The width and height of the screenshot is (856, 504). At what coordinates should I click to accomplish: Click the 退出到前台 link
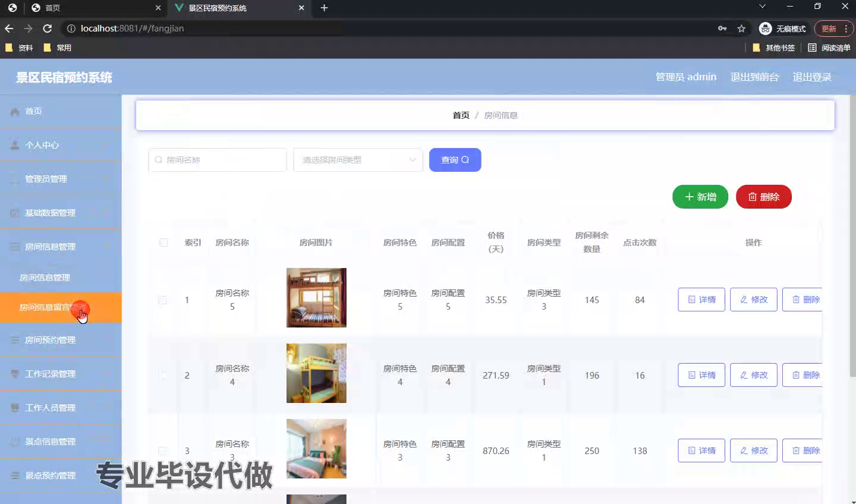tap(754, 77)
